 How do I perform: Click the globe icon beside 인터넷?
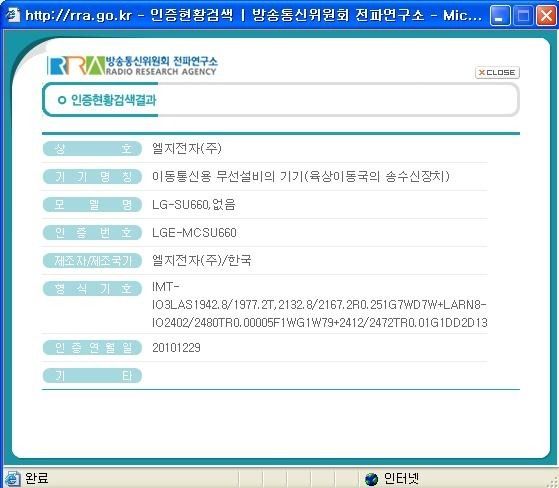[x=371, y=479]
